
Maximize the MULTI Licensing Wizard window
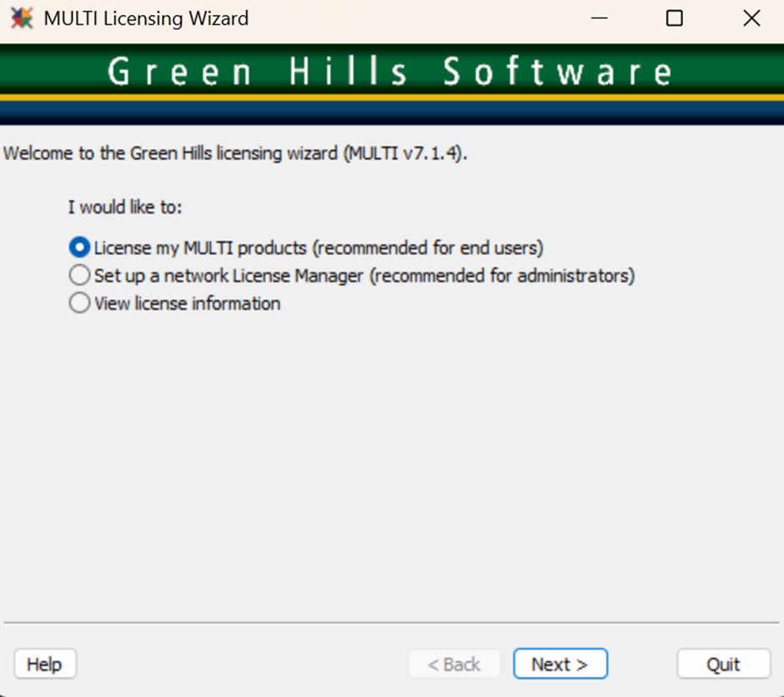pyautogui.click(x=674, y=18)
